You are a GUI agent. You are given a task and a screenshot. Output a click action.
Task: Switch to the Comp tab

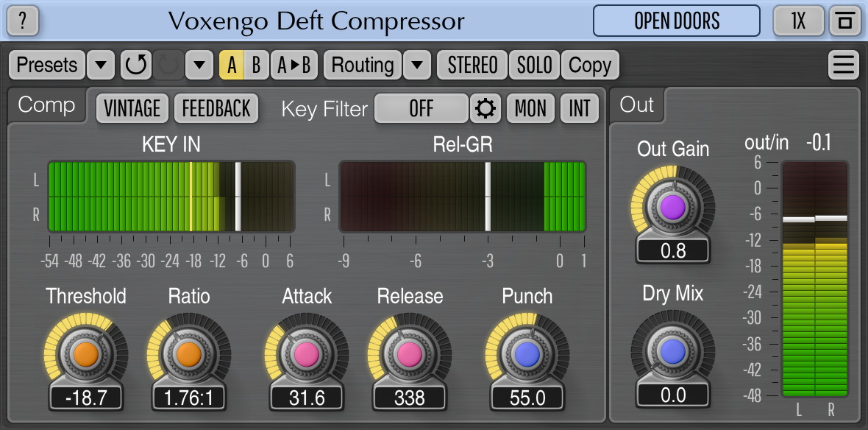tap(46, 105)
